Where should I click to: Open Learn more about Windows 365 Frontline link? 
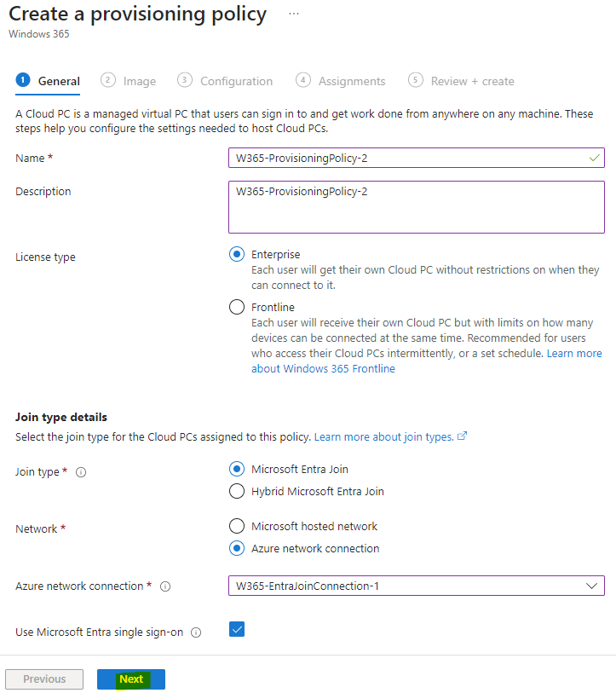(426, 361)
